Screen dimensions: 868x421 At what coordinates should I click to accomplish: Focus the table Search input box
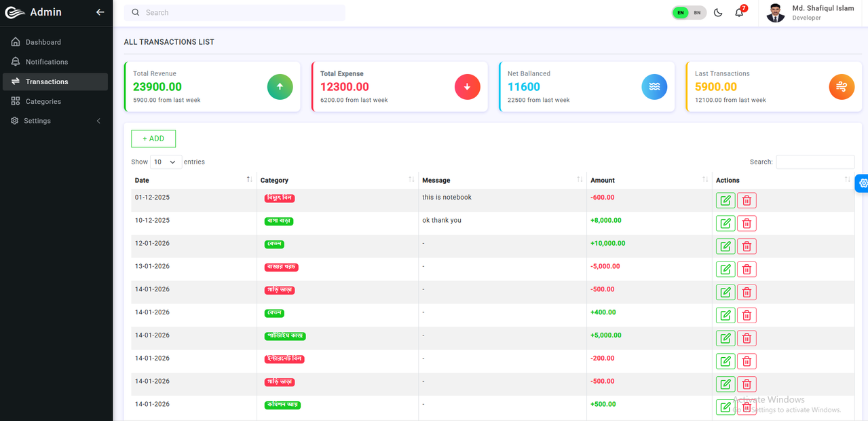815,162
